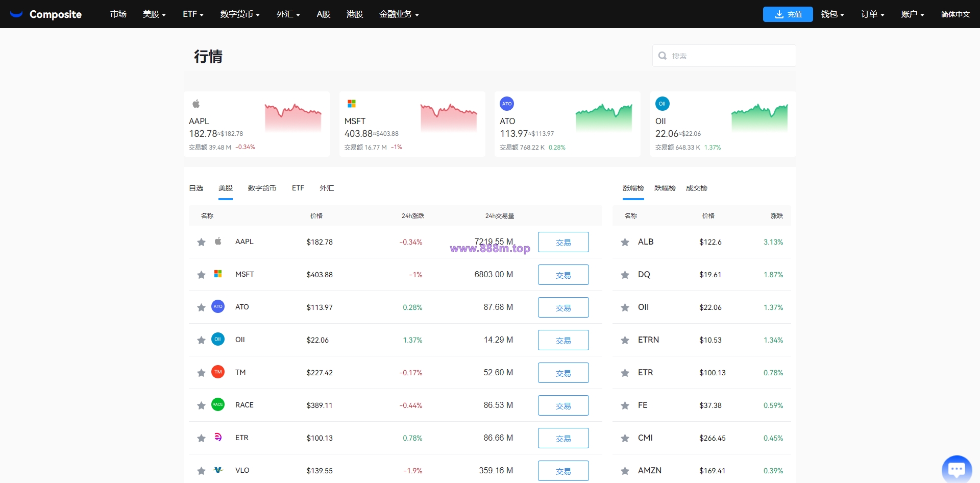Click the ETR logo icon in table
The width and height of the screenshot is (980, 483).
pyautogui.click(x=218, y=437)
